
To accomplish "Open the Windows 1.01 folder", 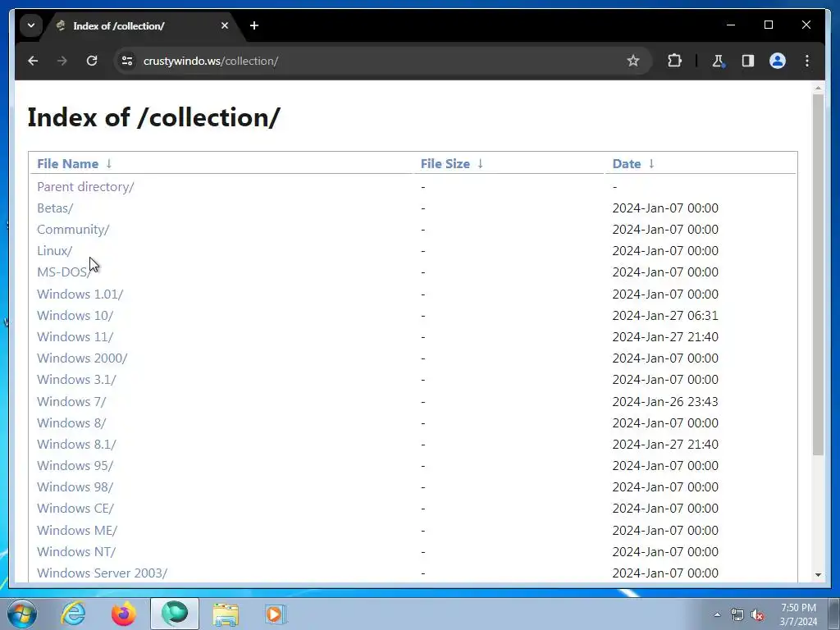I will [x=80, y=294].
